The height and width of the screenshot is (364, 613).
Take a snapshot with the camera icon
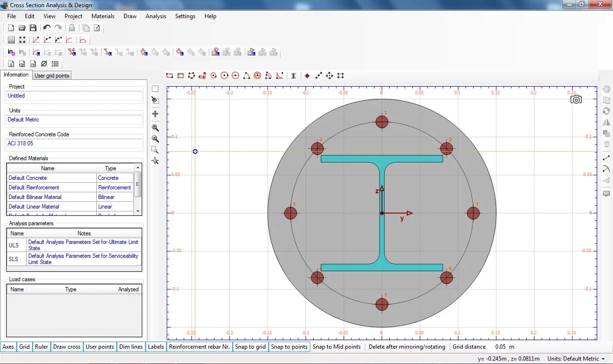576,99
